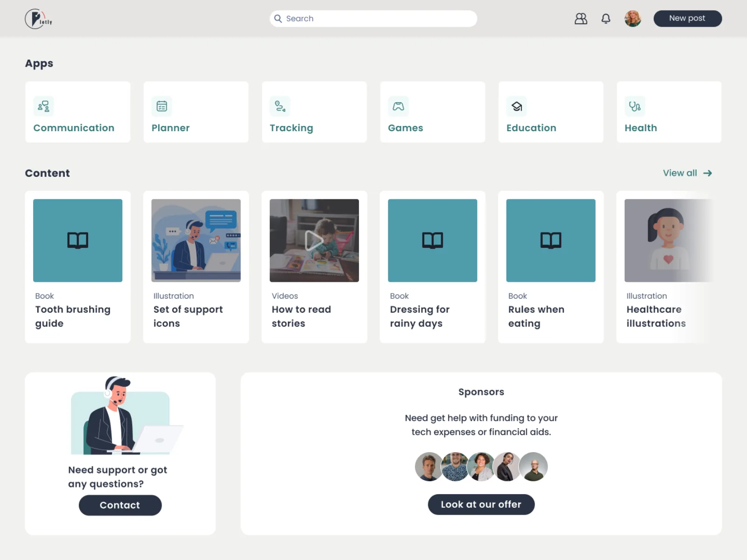Image resolution: width=747 pixels, height=560 pixels.
Task: Click Look at our offer button
Action: pos(481,504)
